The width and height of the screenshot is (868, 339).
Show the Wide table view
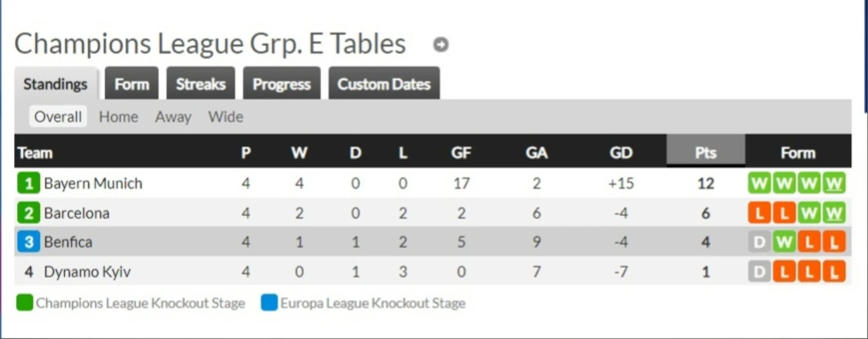click(x=225, y=117)
